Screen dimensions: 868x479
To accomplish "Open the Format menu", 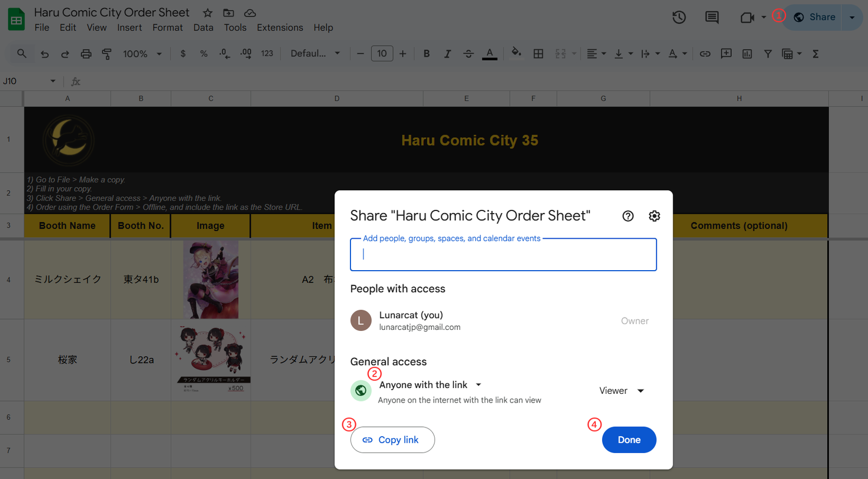I will pos(168,28).
